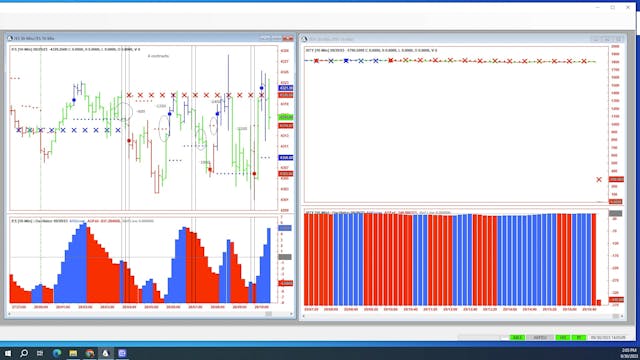Maximize the RTY chart inner window

click(607, 39)
